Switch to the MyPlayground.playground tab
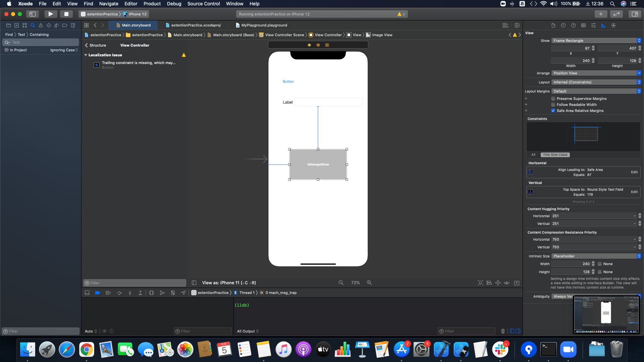 coord(264,25)
